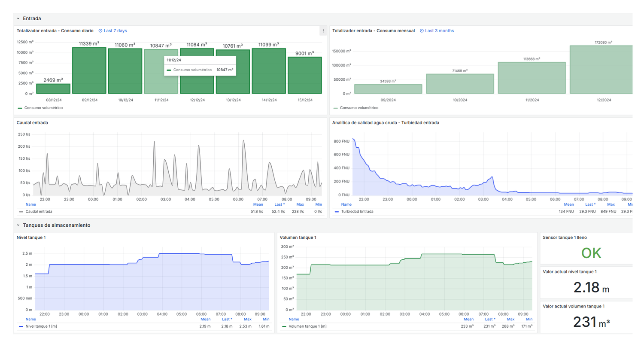Viewport: 644px width, 362px height.
Task: Click the 09/2024 monthly bar of 34593 m³
Action: click(388, 89)
